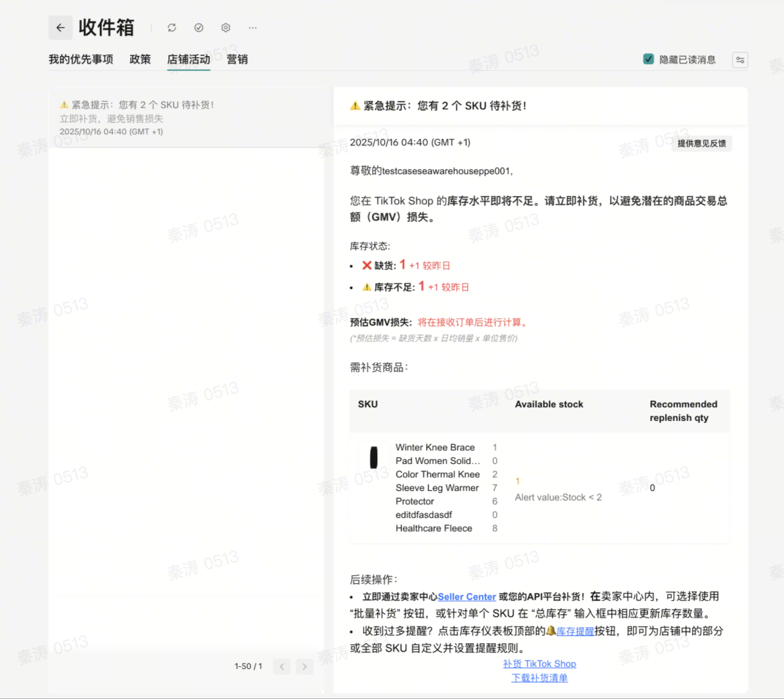Viewport: 784px width, 699px height.
Task: Refresh the inbox with the reload icon
Action: [x=172, y=28]
